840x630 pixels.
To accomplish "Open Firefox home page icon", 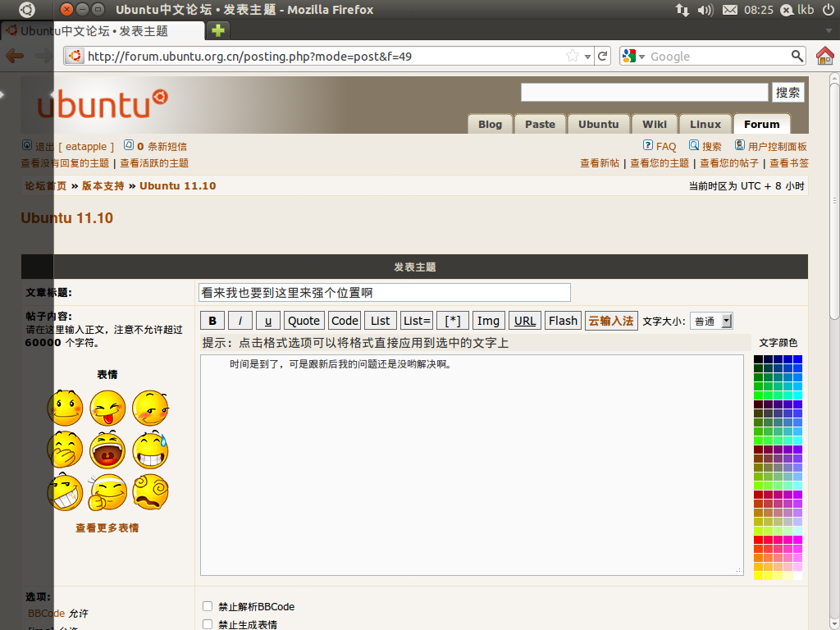I will [x=825, y=56].
